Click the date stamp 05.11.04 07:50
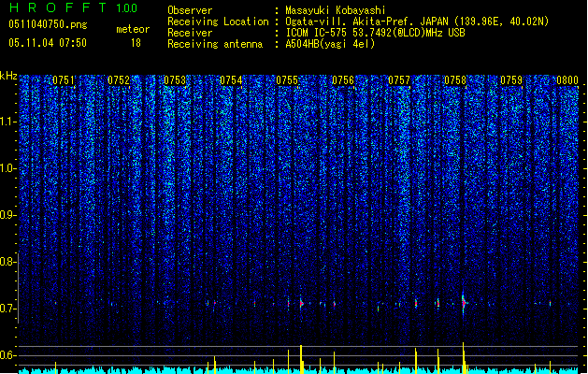This screenshot has height=374, width=588. (48, 43)
